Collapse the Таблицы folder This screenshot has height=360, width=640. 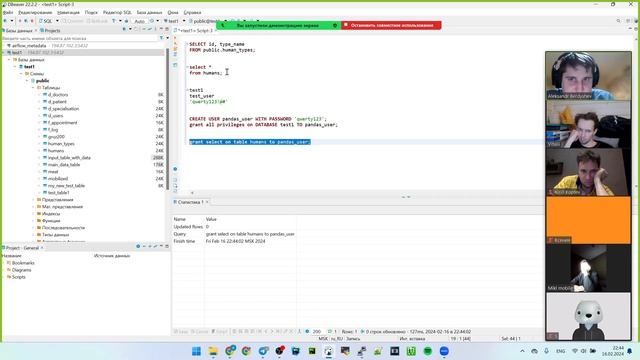point(33,87)
